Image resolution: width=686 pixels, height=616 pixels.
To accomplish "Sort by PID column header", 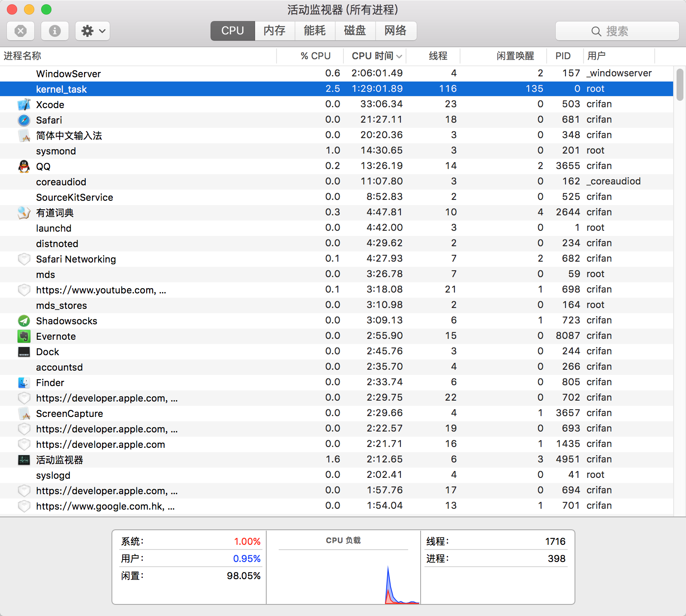I will (565, 56).
